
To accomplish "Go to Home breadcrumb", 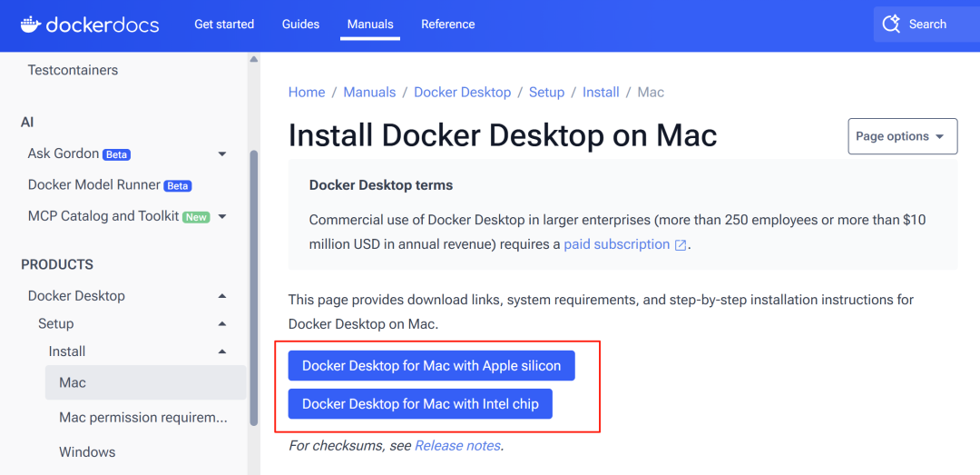I will (307, 93).
